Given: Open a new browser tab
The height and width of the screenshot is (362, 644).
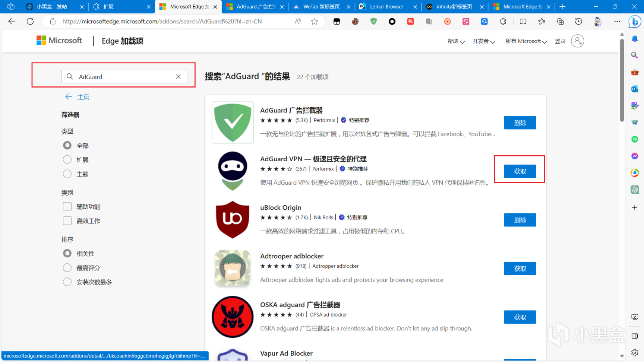Looking at the screenshot, I should (x=562, y=7).
